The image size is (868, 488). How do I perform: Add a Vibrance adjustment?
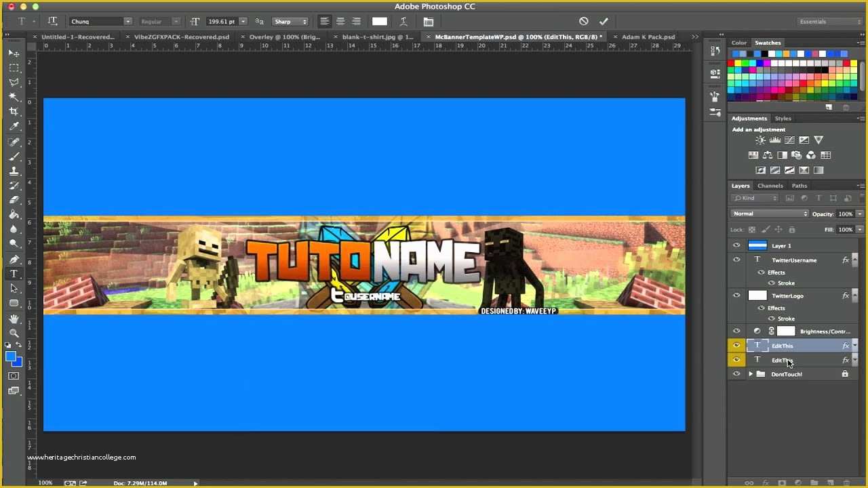818,140
